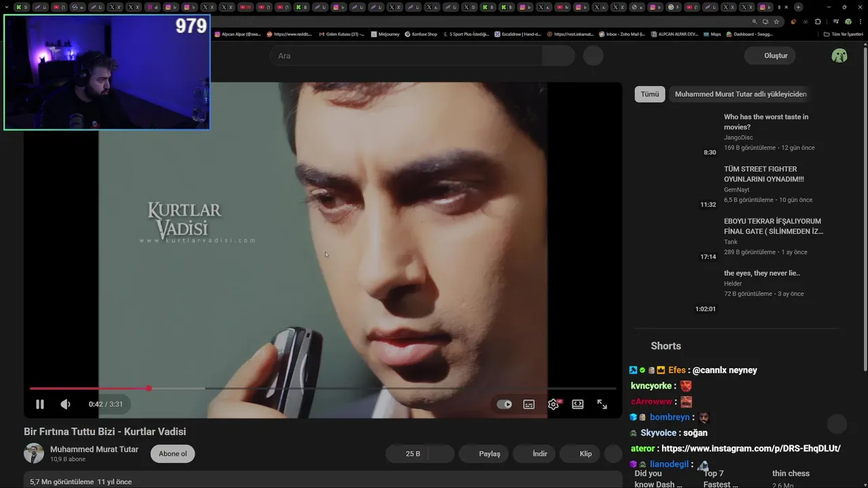Seek on the red video progress bar

(x=89, y=388)
